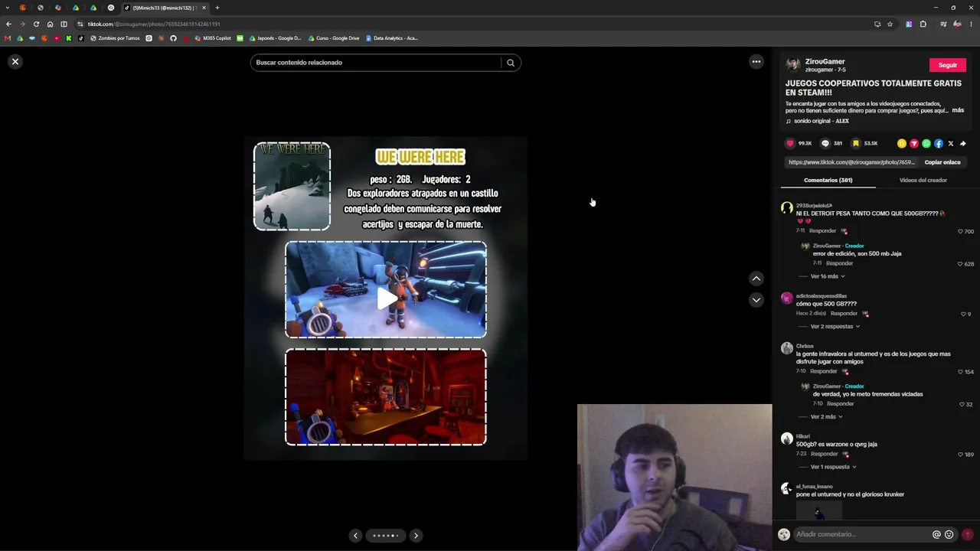Like the post with the heart icon
Screen dimensions: 980x551
[790, 143]
